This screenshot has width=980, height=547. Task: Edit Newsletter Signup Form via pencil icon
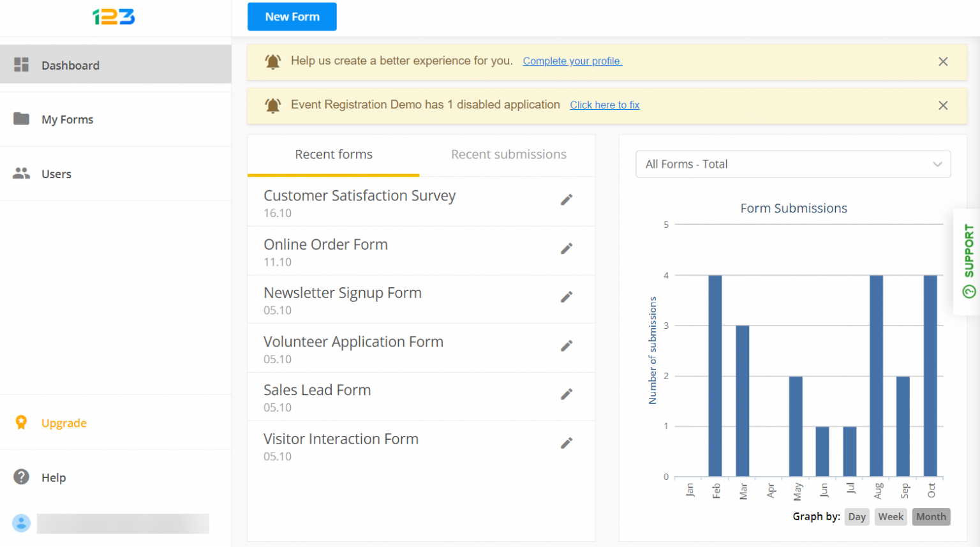(567, 297)
